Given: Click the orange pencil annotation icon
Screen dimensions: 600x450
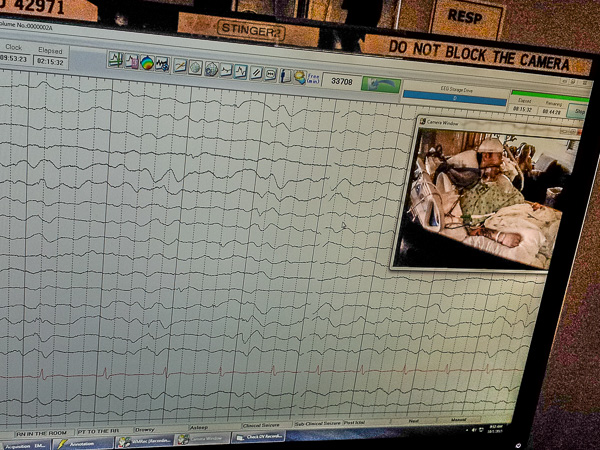Looking at the screenshot, I should [179, 66].
